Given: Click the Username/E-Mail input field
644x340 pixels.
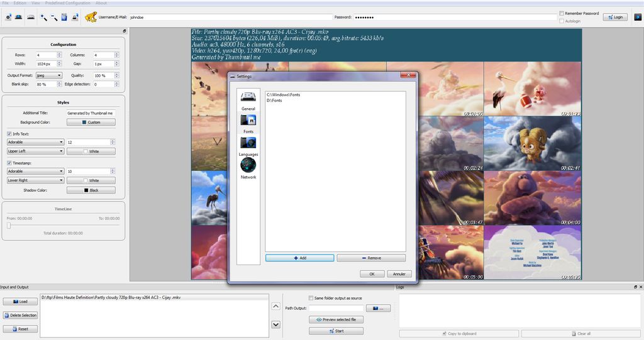Looking at the screenshot, I should tap(230, 17).
